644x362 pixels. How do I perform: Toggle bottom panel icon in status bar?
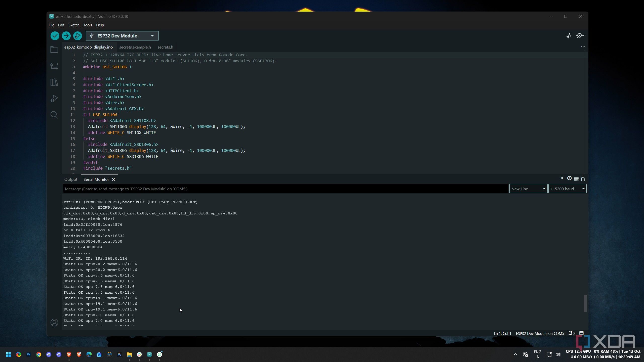pos(581,333)
